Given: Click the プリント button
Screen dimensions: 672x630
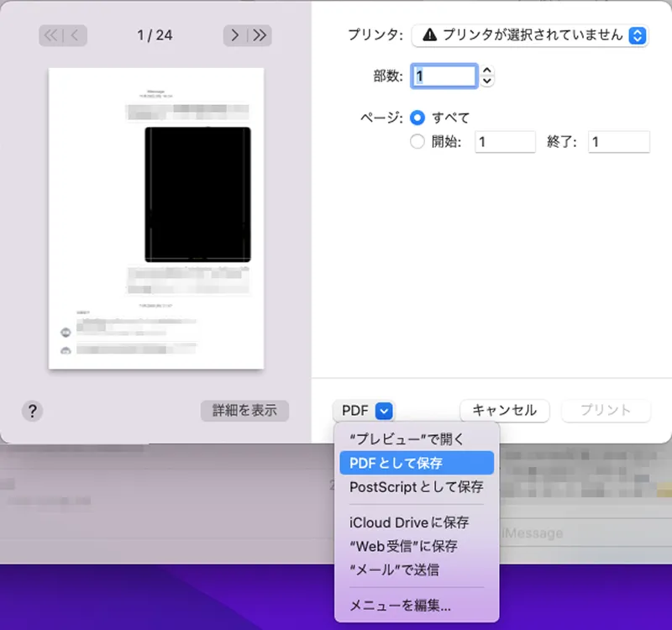Looking at the screenshot, I should (x=606, y=411).
